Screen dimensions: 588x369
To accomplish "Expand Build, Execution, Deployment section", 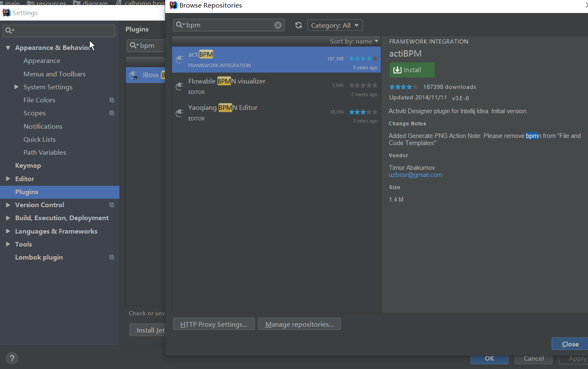I will point(8,218).
